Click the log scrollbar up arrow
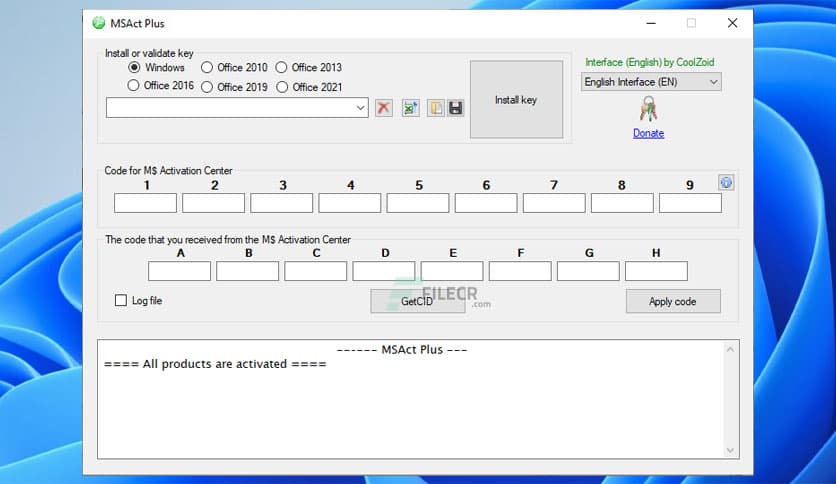The width and height of the screenshot is (836, 484). click(730, 350)
